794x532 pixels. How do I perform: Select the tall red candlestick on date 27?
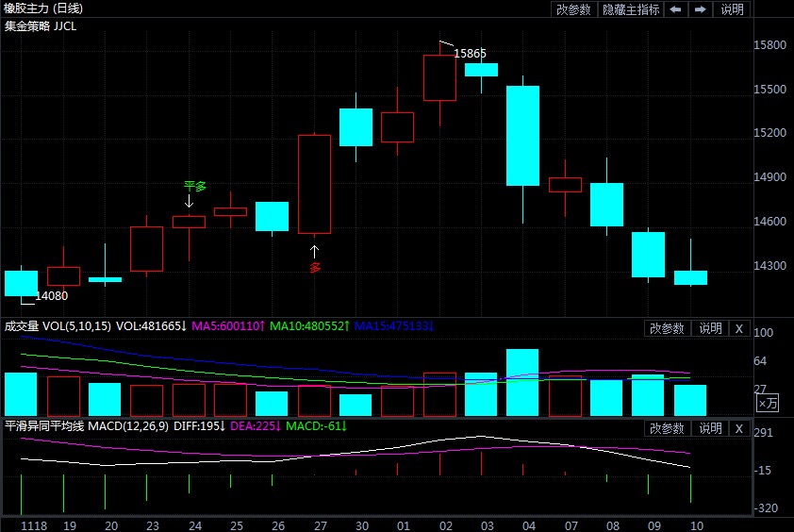pyautogui.click(x=315, y=184)
